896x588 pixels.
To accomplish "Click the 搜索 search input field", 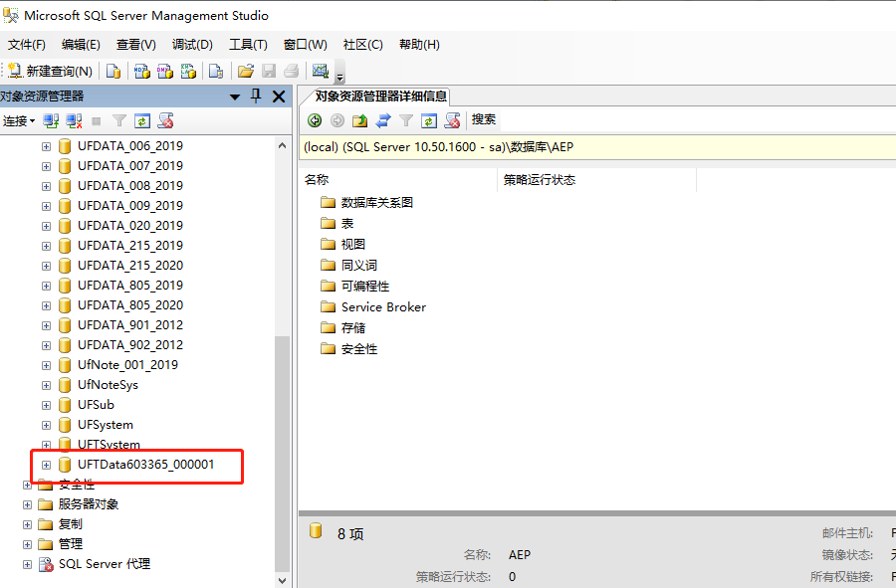I will coord(484,119).
